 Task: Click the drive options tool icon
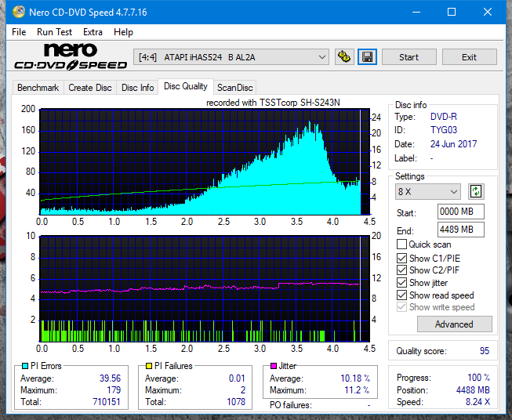[x=344, y=57]
